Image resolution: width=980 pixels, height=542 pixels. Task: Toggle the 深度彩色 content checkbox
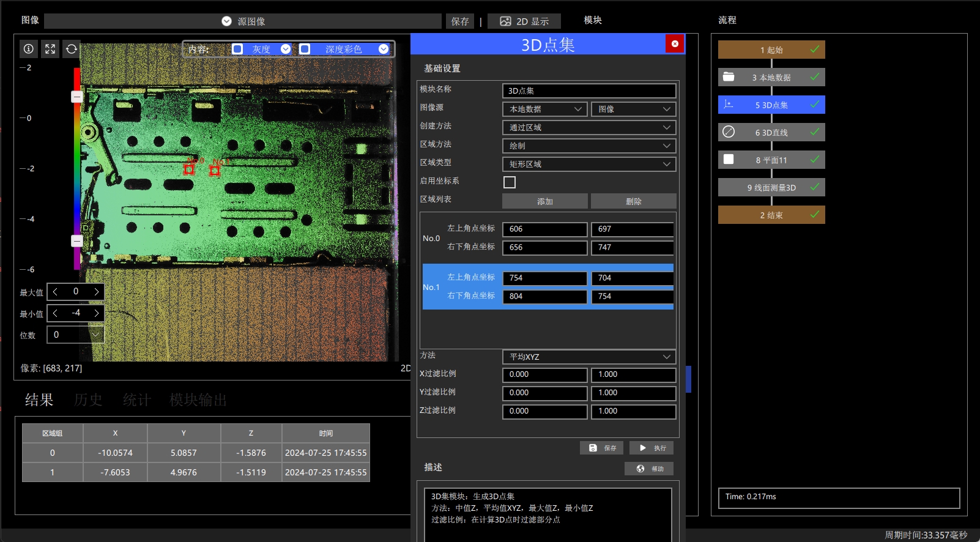pos(305,49)
